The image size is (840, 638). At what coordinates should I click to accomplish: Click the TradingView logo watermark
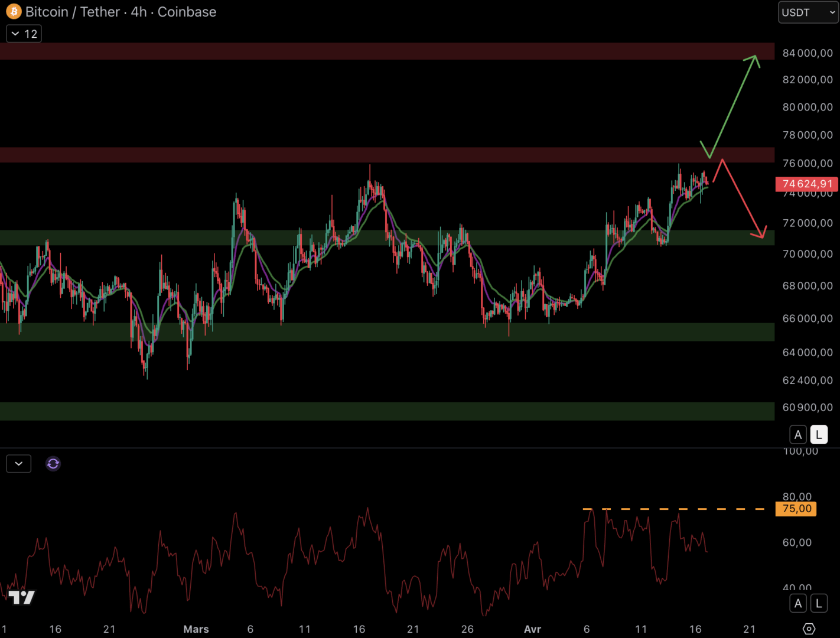point(22,598)
